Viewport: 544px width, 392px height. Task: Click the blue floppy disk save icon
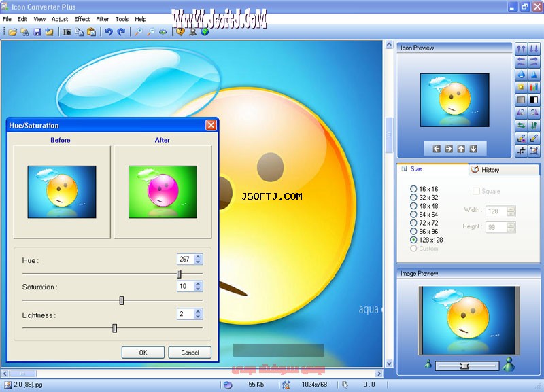coord(37,32)
